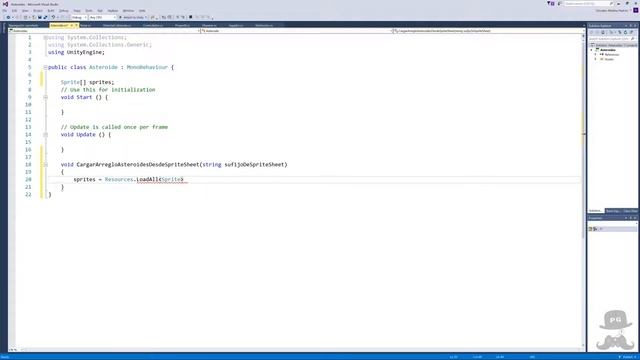Click the Save icon in toolbar
Screen dimensions: 640x360
pyautogui.click(x=40, y=17)
